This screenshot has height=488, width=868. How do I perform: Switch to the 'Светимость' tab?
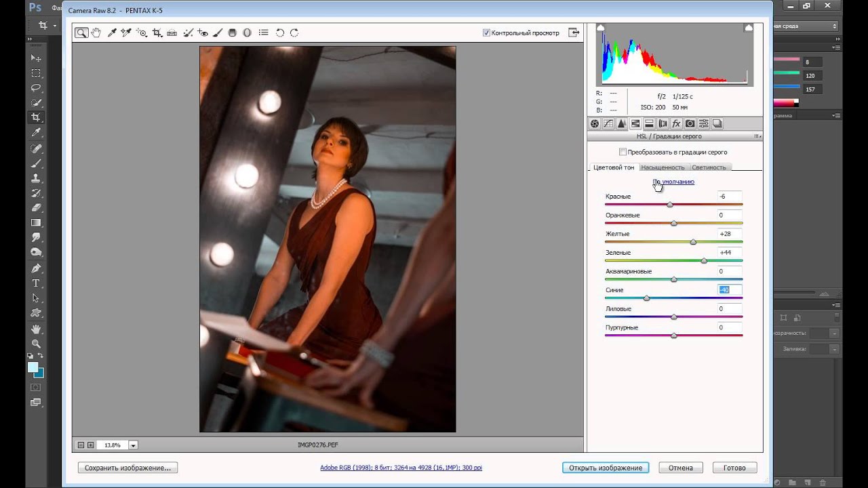(709, 167)
